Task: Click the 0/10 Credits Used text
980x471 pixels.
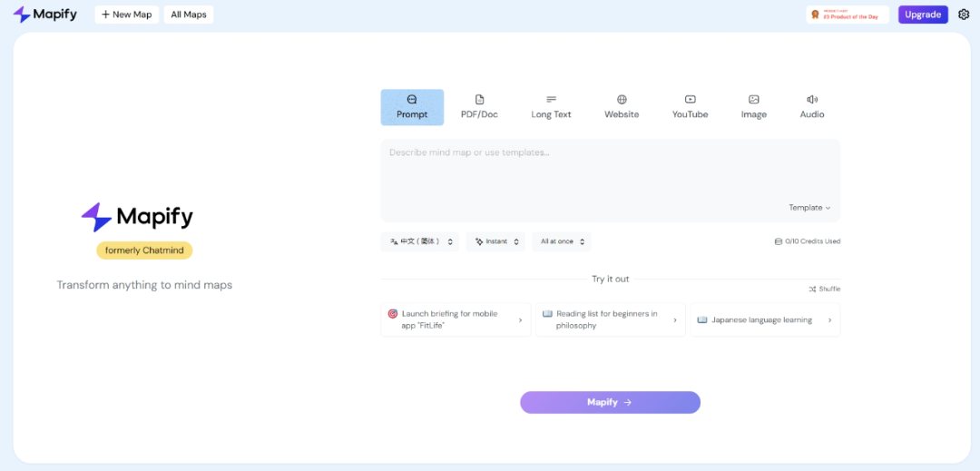Action: 812,241
